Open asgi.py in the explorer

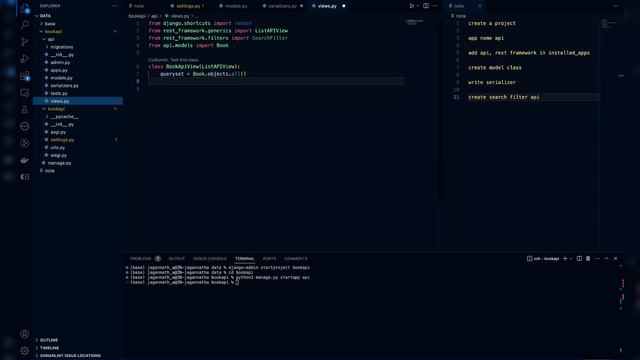(x=78, y=132)
